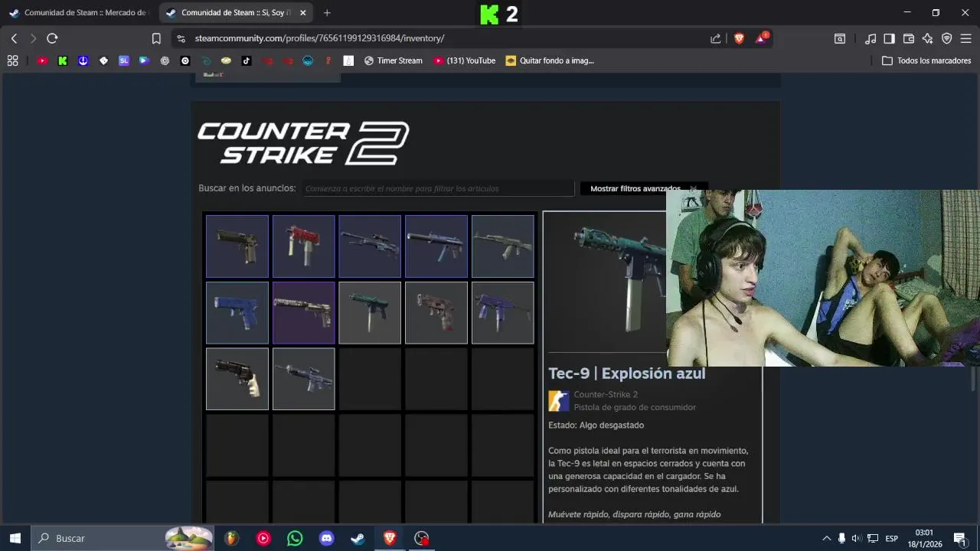Select the red MAC-10 inventory item
The image size is (980, 551).
[304, 246]
